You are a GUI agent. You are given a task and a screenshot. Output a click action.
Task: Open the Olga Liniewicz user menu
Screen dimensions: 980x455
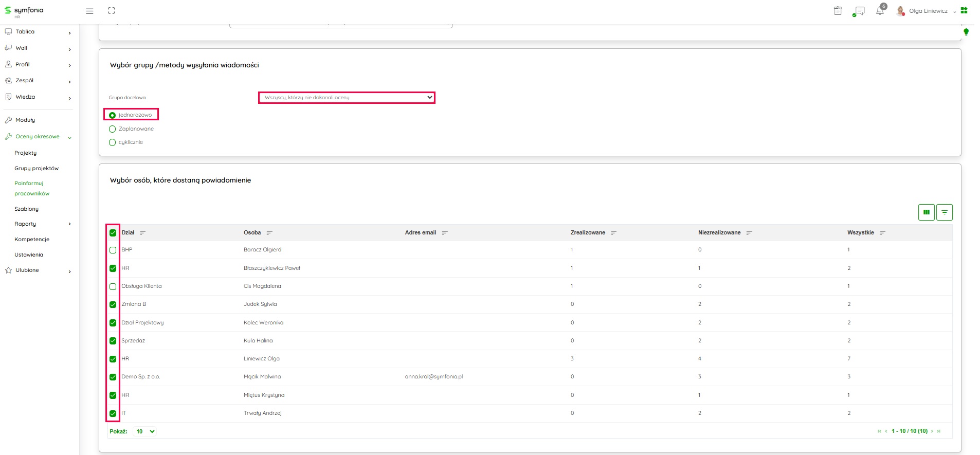(928, 11)
